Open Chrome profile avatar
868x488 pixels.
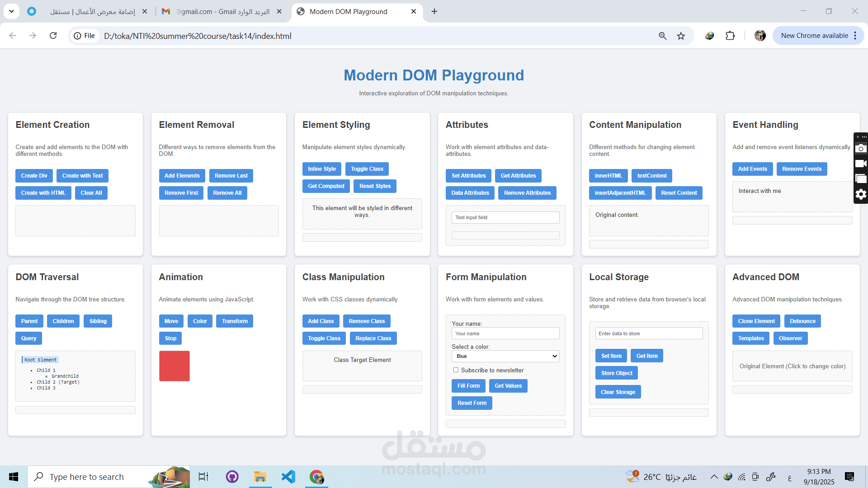(760, 36)
